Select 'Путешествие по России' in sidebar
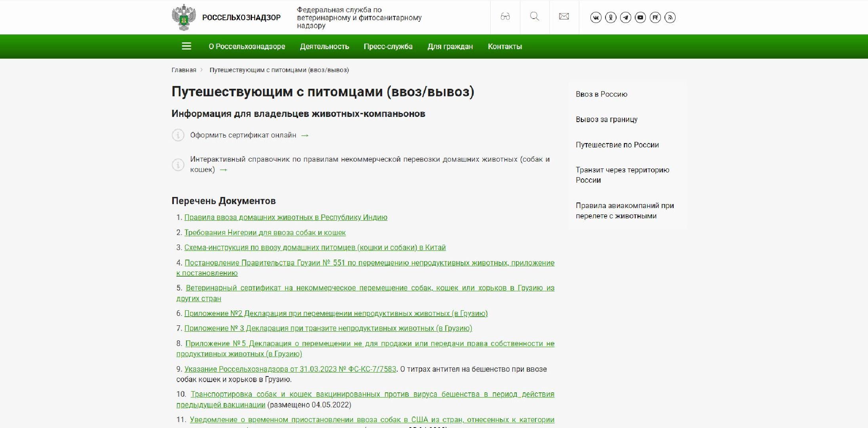The width and height of the screenshot is (868, 428). click(617, 145)
